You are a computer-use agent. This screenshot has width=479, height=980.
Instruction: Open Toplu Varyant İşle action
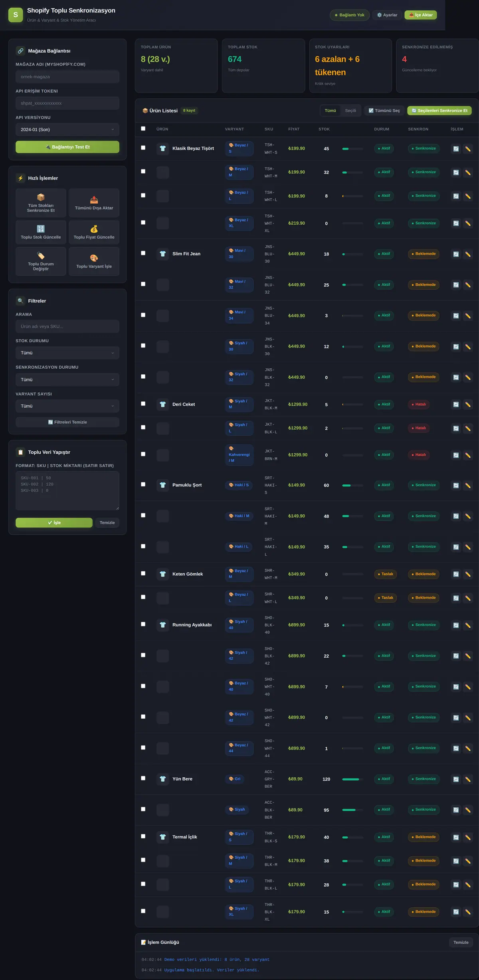tap(94, 261)
